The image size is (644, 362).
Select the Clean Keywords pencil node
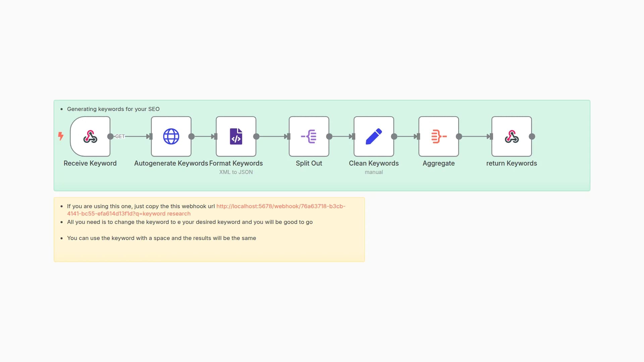[x=374, y=136]
